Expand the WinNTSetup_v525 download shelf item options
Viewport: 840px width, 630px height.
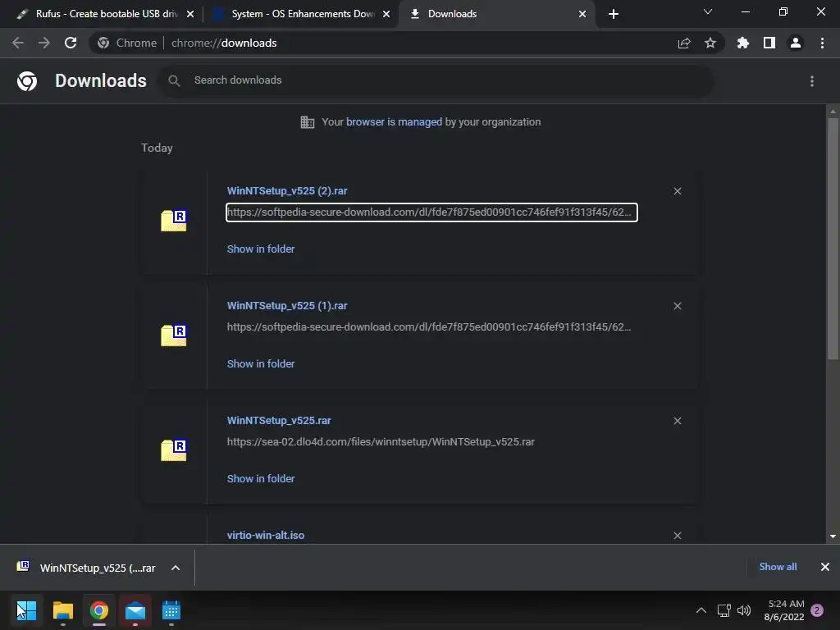coord(176,568)
